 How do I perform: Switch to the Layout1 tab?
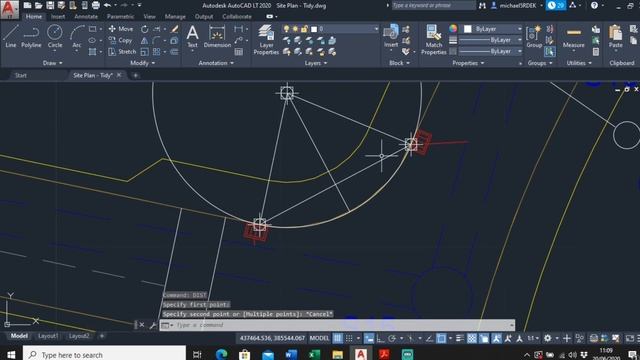(x=48, y=336)
